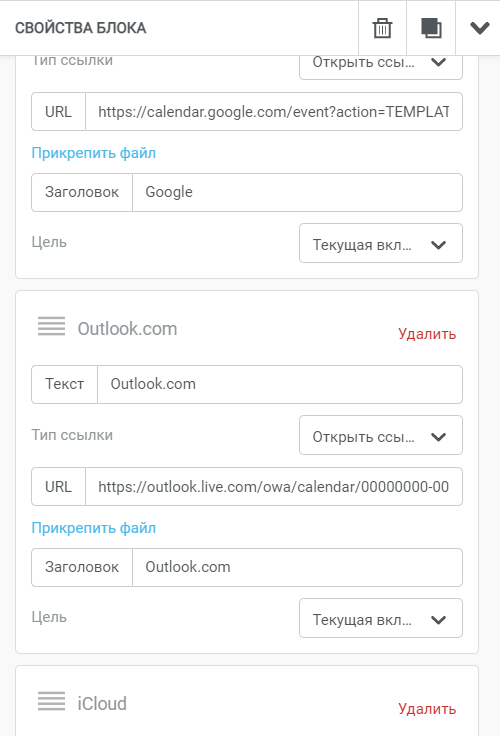Screen dimensions: 500x736
Task: Click the Google Заголовок title field
Action: click(x=297, y=192)
